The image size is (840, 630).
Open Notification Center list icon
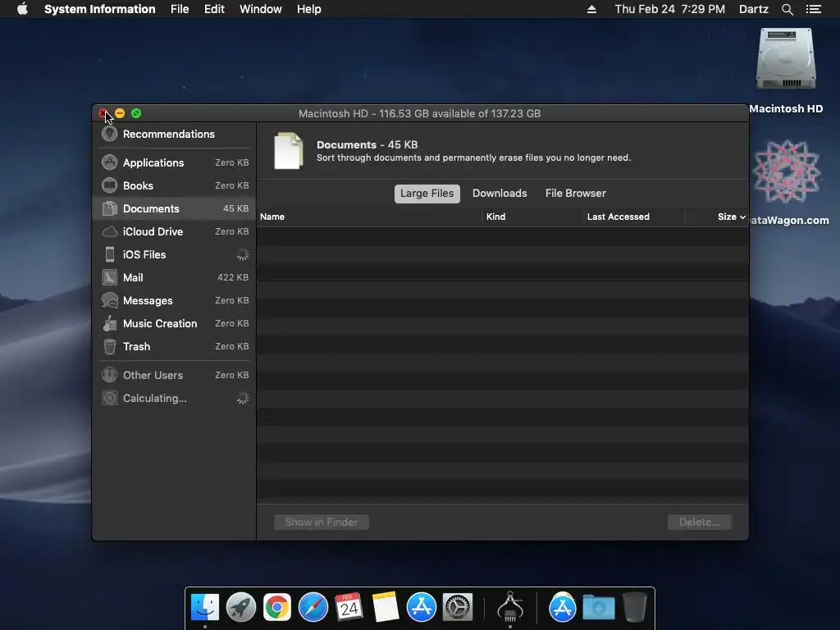click(x=813, y=9)
